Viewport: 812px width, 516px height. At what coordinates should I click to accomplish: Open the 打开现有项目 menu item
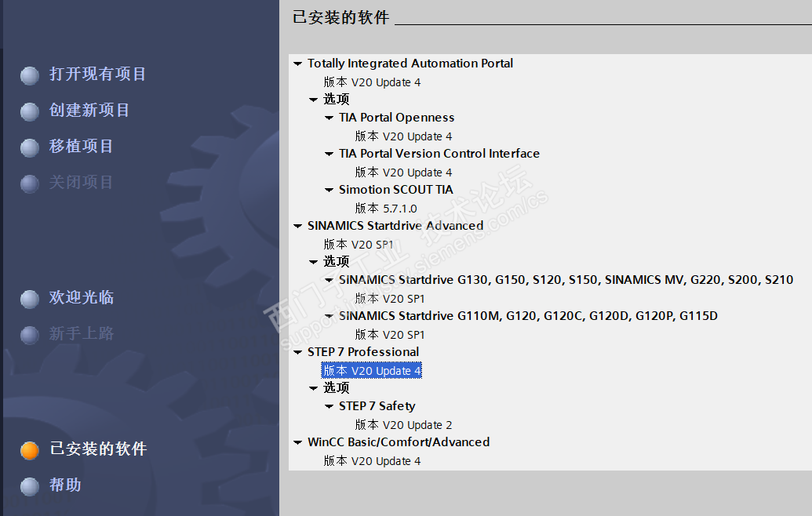coord(97,74)
